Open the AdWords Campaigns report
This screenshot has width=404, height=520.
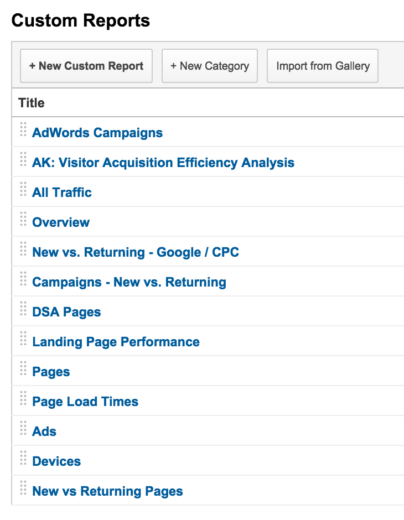pos(97,133)
